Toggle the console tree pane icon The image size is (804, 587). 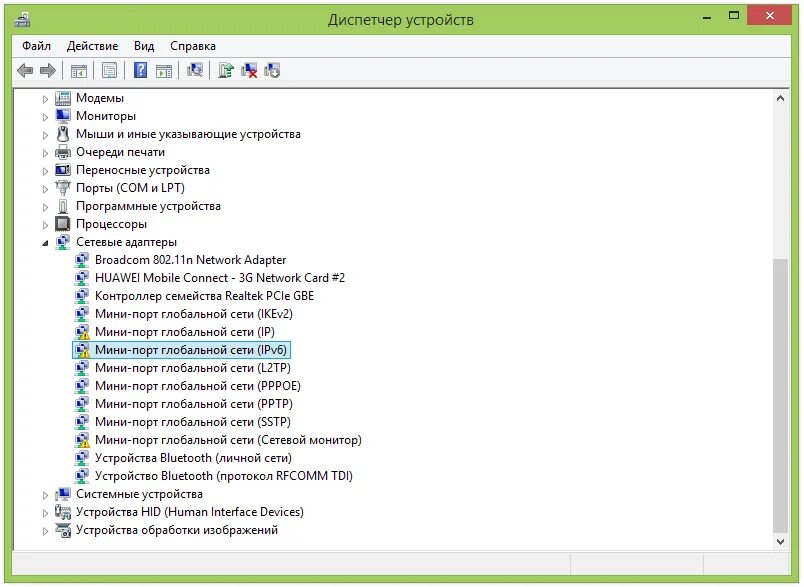click(79, 70)
